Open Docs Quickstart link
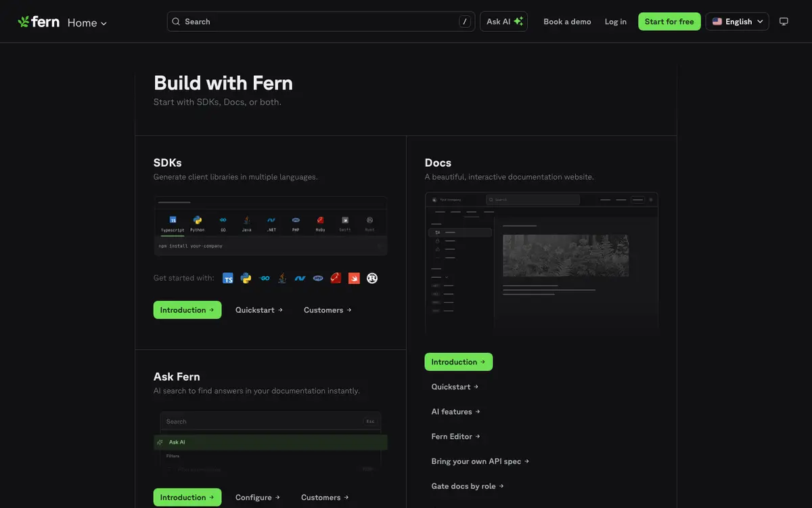Viewport: 812px width, 508px height. (455, 387)
